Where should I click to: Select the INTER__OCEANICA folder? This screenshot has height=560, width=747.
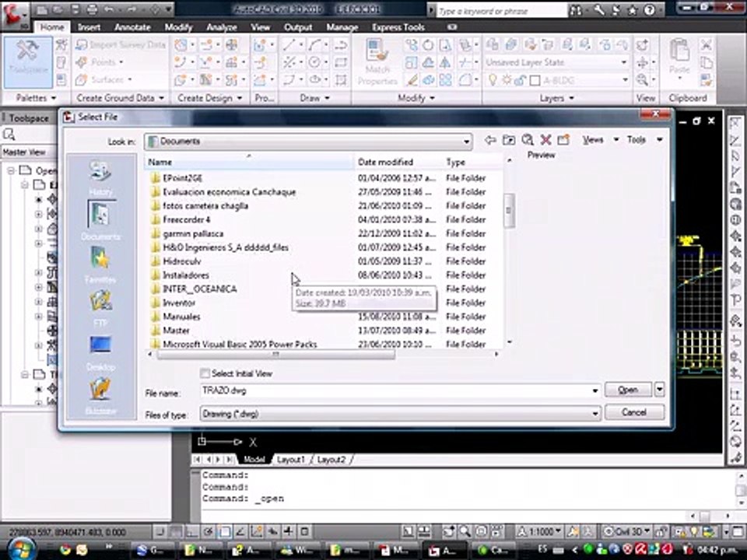point(200,289)
